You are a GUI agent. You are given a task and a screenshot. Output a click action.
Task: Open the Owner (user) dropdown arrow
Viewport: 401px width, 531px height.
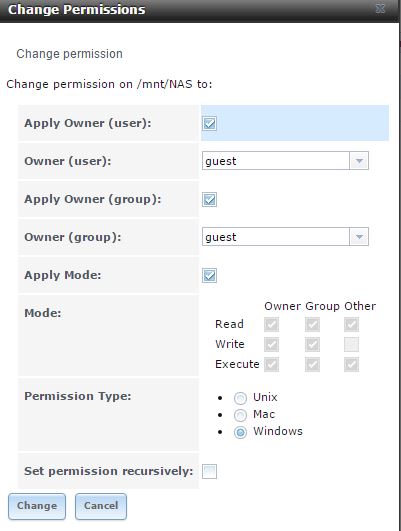359,161
